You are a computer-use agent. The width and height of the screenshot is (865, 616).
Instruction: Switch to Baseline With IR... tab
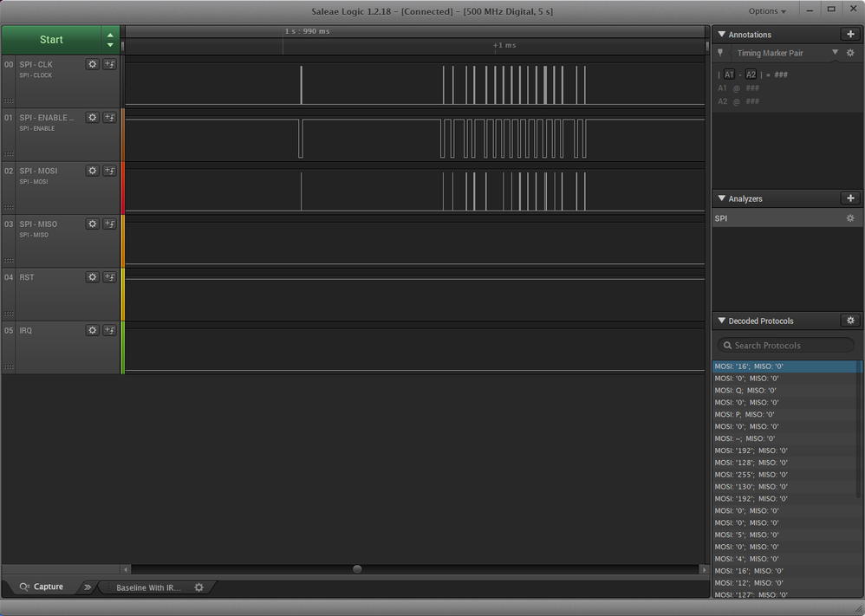coord(148,587)
